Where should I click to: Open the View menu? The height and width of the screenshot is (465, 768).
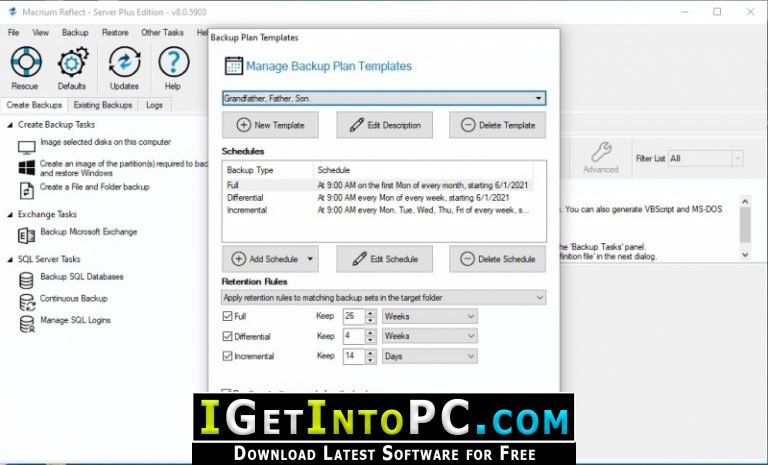point(41,32)
